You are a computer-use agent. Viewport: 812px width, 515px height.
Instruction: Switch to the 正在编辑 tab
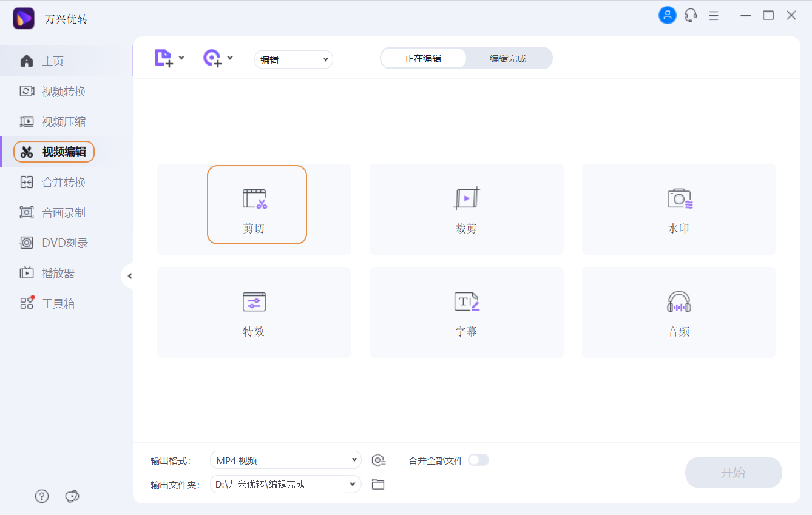pos(423,59)
